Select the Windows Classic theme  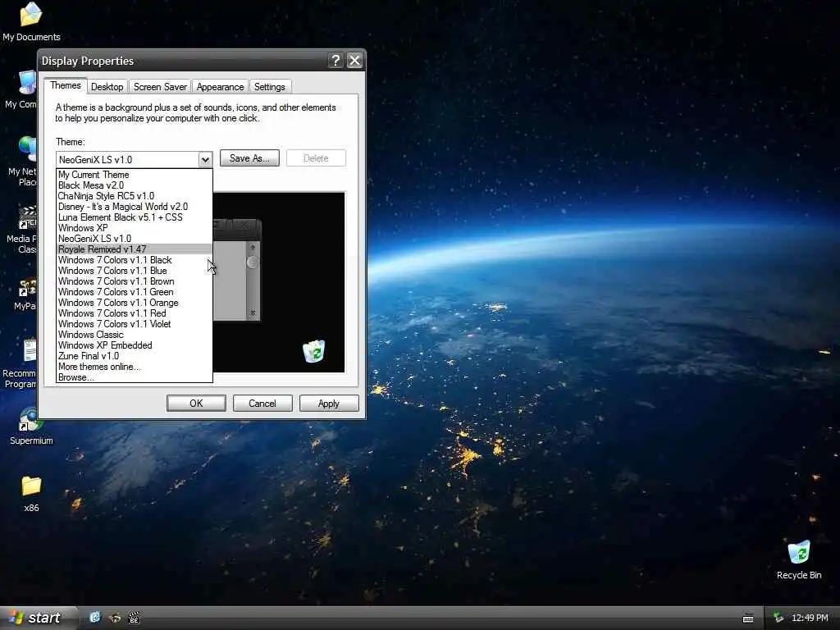[x=135, y=335]
